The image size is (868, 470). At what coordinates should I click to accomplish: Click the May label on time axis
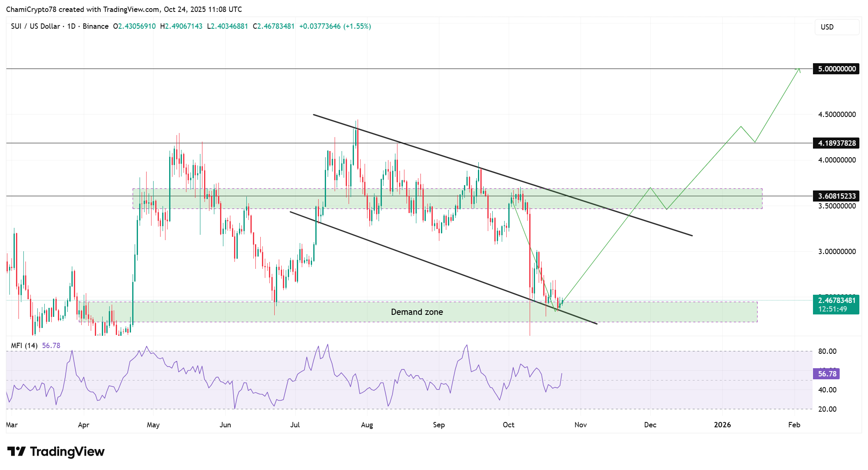pyautogui.click(x=153, y=425)
